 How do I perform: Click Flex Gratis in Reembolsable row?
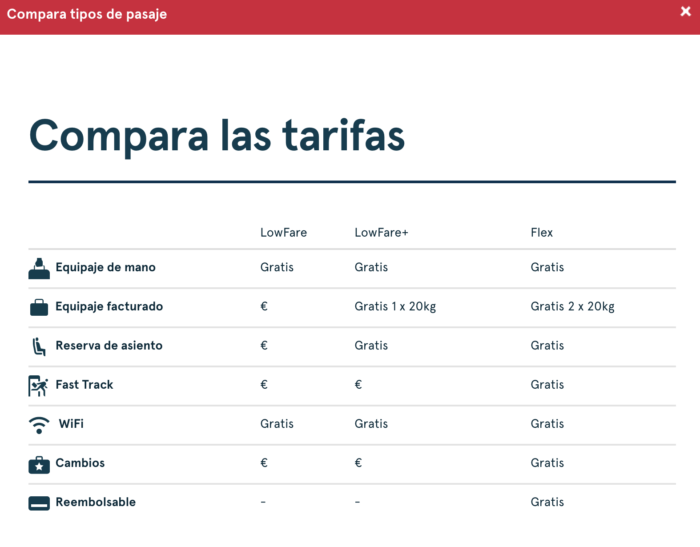tap(547, 502)
